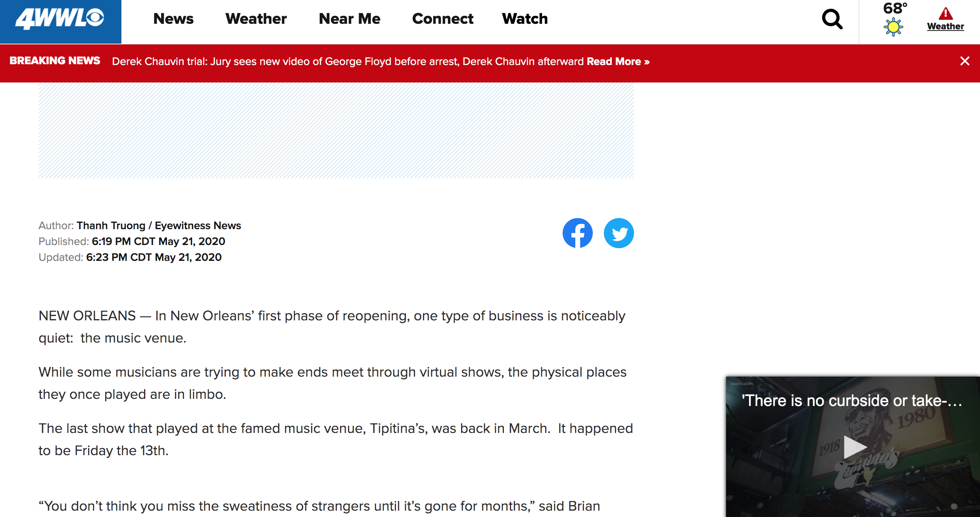Image resolution: width=980 pixels, height=517 pixels.
Task: Click the underlined Weather alerts link
Action: tap(945, 27)
